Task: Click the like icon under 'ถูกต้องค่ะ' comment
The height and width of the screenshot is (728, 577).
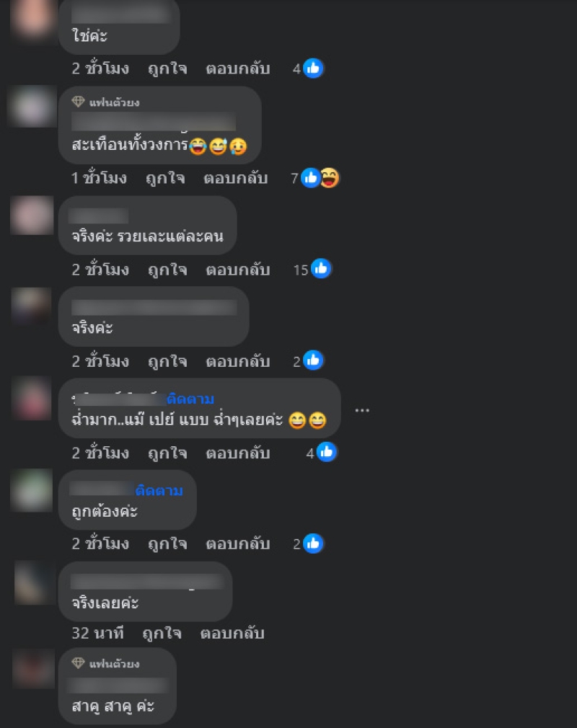Action: point(313,543)
